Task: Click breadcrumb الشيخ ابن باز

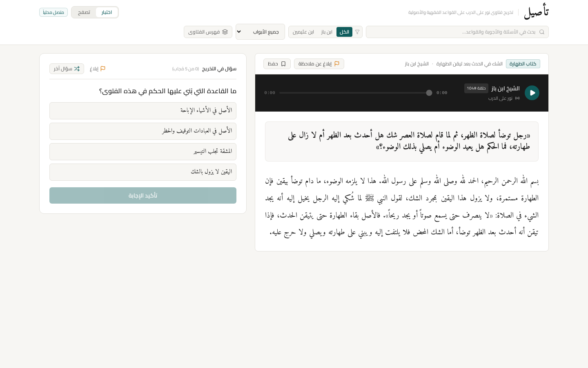Action: click(417, 64)
